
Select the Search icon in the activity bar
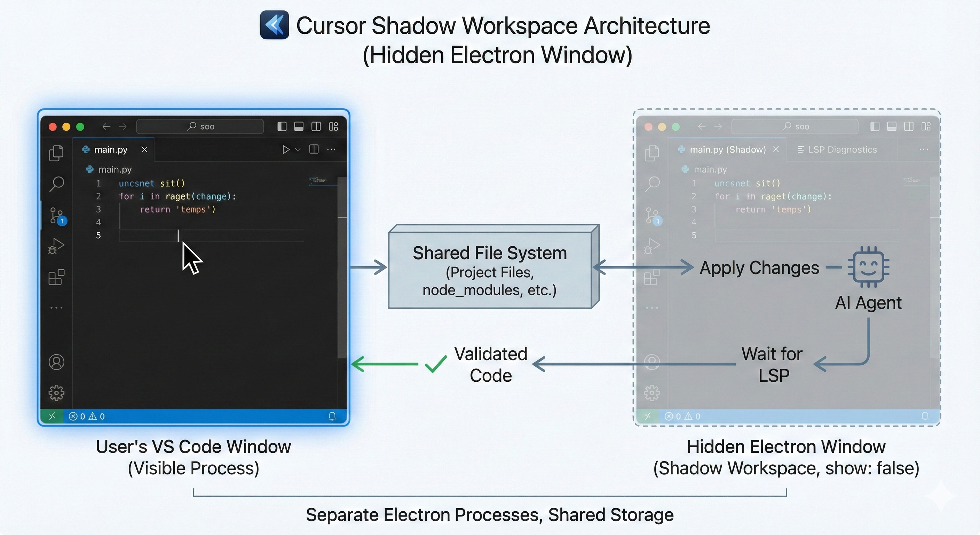click(56, 184)
